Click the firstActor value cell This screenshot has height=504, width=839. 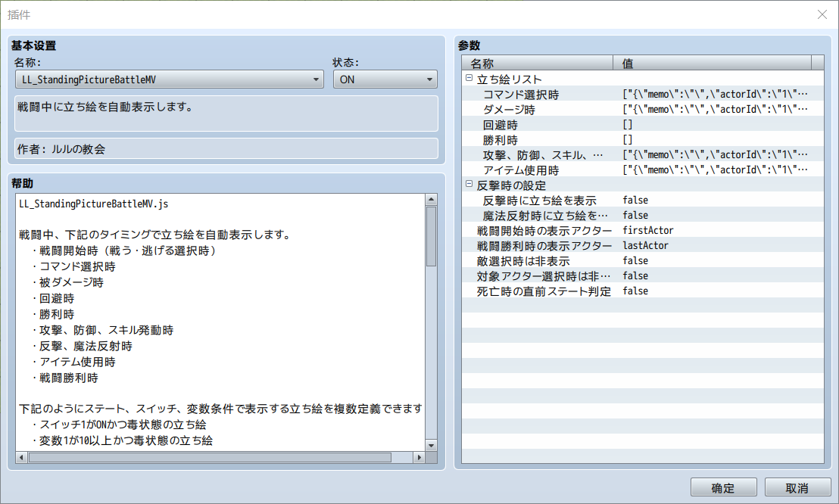click(648, 231)
